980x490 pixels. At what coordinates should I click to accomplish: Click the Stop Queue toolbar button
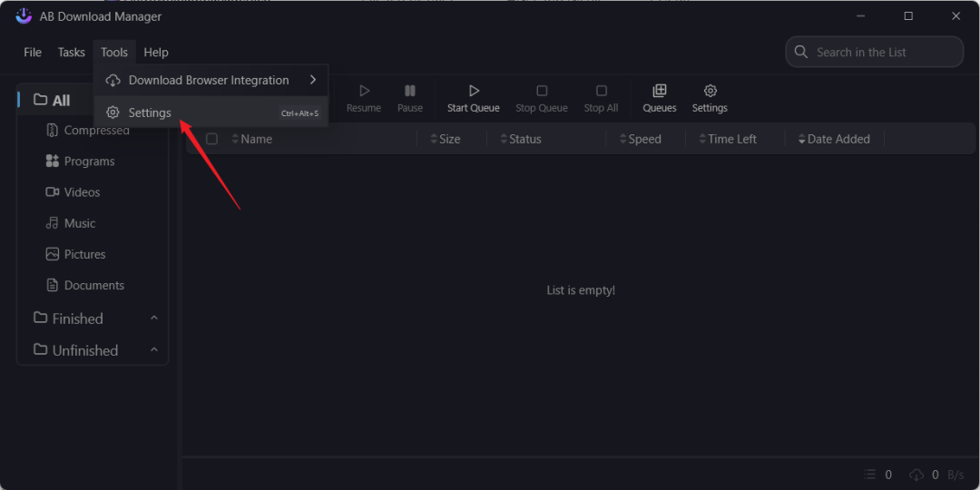(x=542, y=99)
